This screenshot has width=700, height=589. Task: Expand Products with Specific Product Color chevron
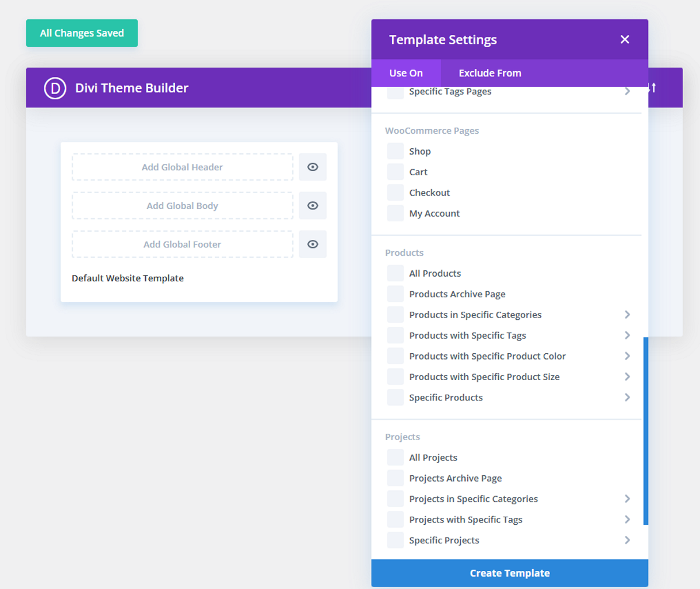(627, 356)
